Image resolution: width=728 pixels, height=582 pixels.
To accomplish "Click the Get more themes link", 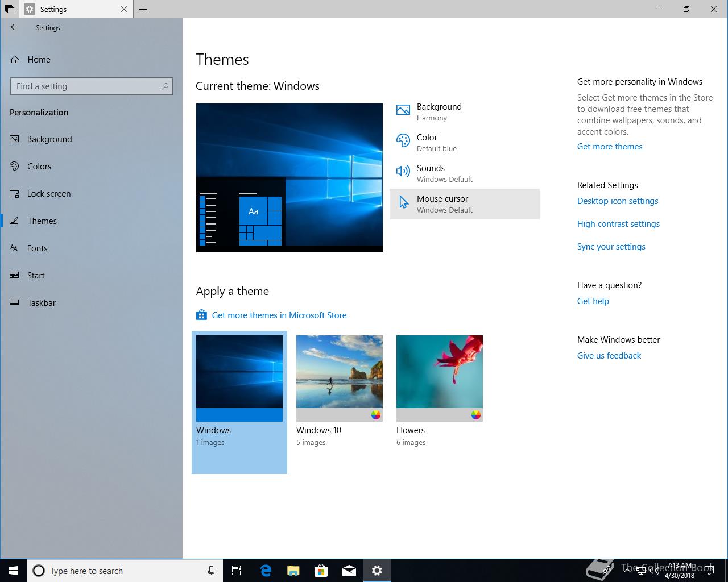I will (x=610, y=147).
